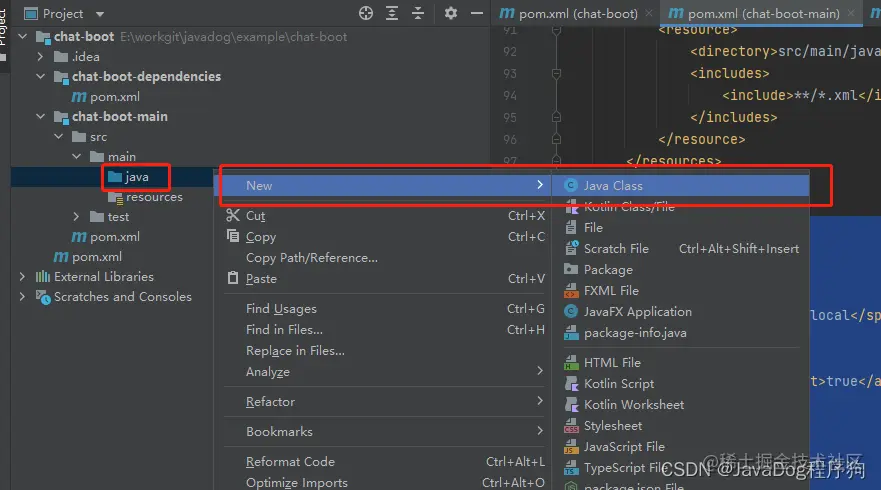881x490 pixels.
Task: Collapse the chat-boot-dependencies module
Action: (x=40, y=76)
